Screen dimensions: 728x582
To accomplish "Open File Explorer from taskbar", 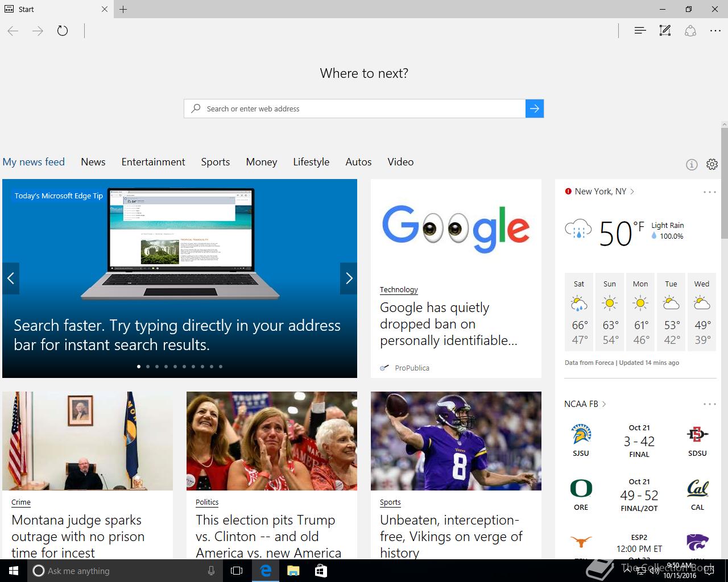I will 293,571.
